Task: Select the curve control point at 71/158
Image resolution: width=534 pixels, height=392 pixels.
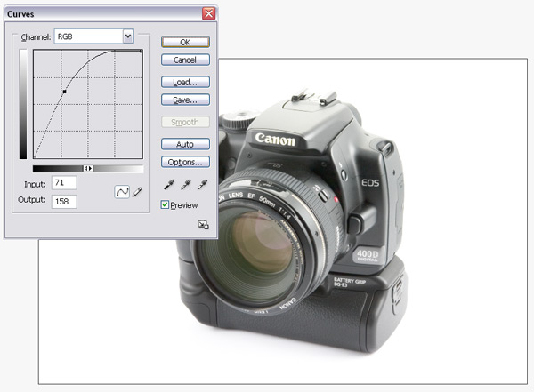Action: 64,92
